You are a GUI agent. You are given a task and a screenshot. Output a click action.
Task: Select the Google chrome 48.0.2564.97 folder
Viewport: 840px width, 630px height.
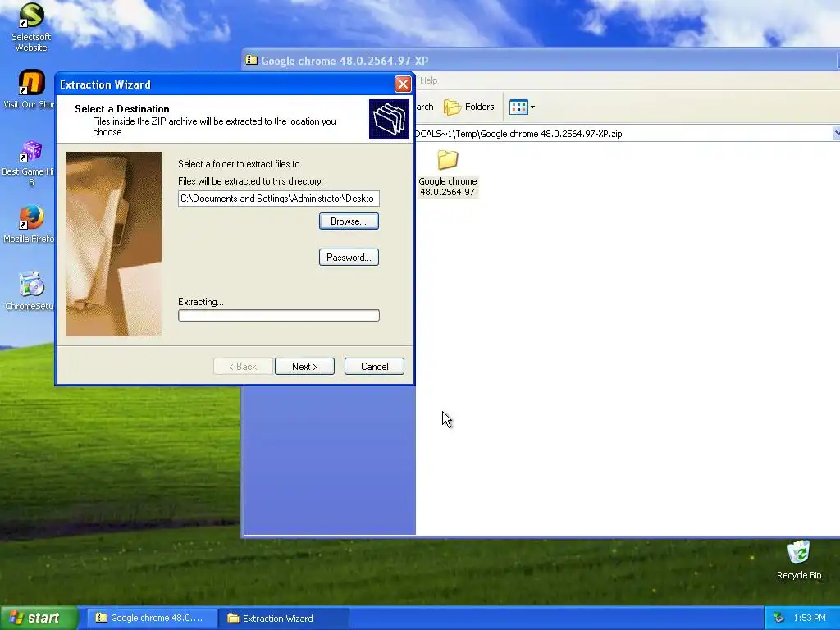[x=447, y=173]
